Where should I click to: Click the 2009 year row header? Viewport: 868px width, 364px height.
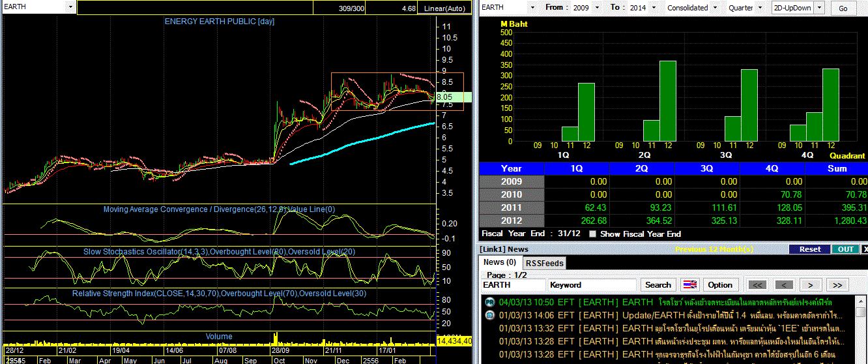512,181
